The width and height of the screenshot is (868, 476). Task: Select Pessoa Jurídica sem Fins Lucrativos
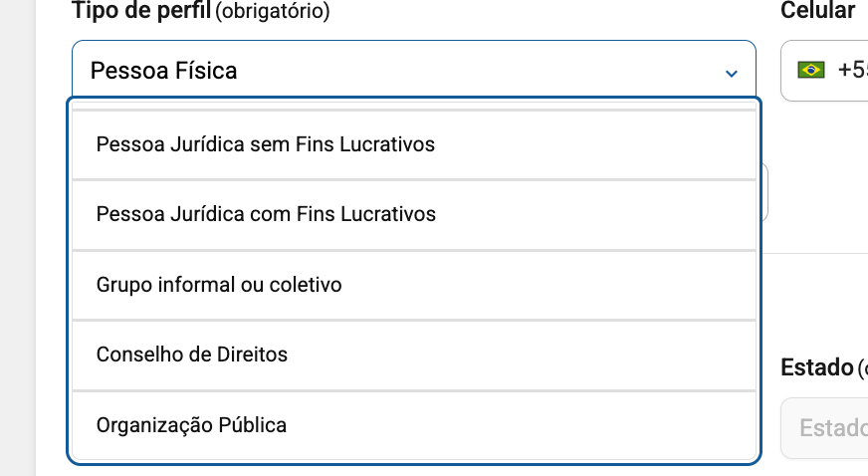click(x=266, y=144)
